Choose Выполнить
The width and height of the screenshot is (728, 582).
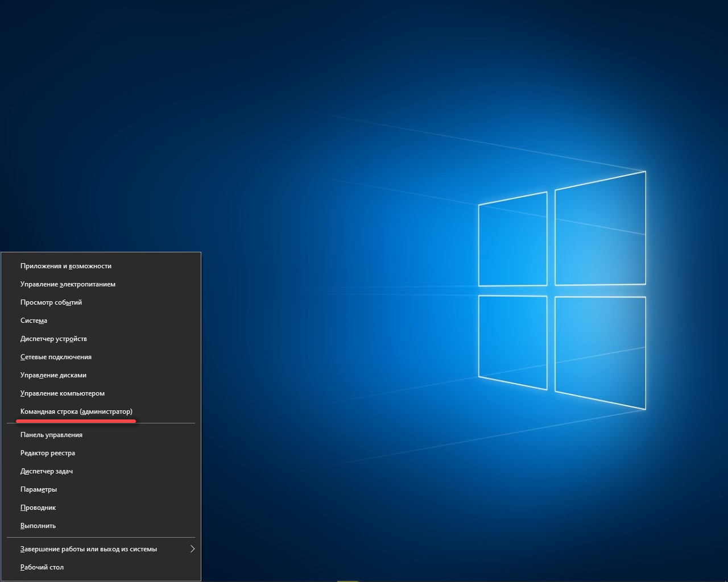click(101, 526)
